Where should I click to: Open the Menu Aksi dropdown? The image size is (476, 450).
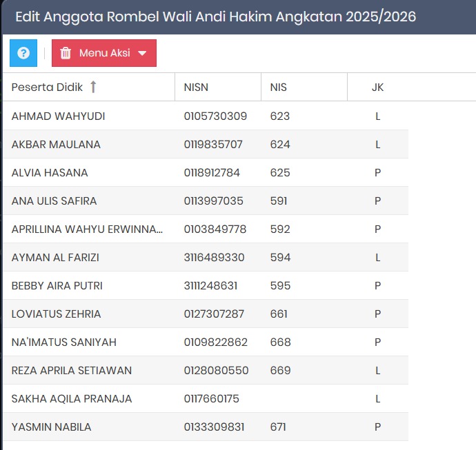pyautogui.click(x=105, y=53)
